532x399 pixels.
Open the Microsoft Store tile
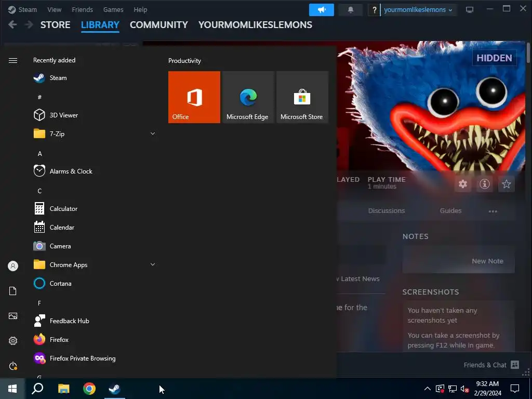click(x=302, y=97)
